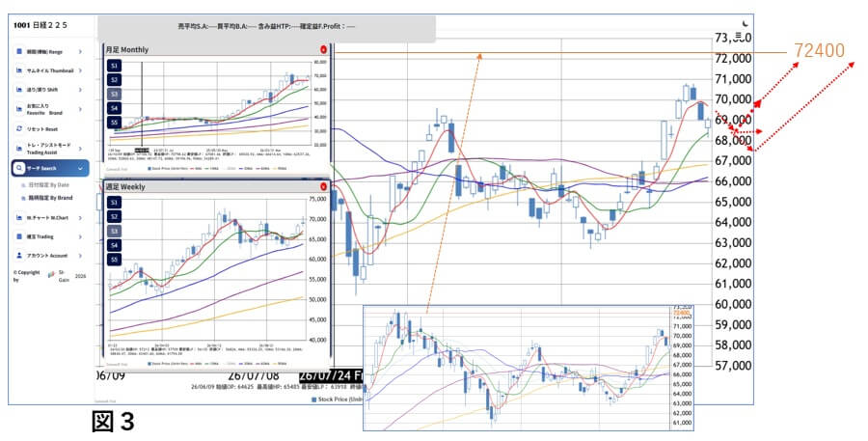868x441 pixels.
Task: Toggle S4 line in Monthly panel
Action: (114, 109)
